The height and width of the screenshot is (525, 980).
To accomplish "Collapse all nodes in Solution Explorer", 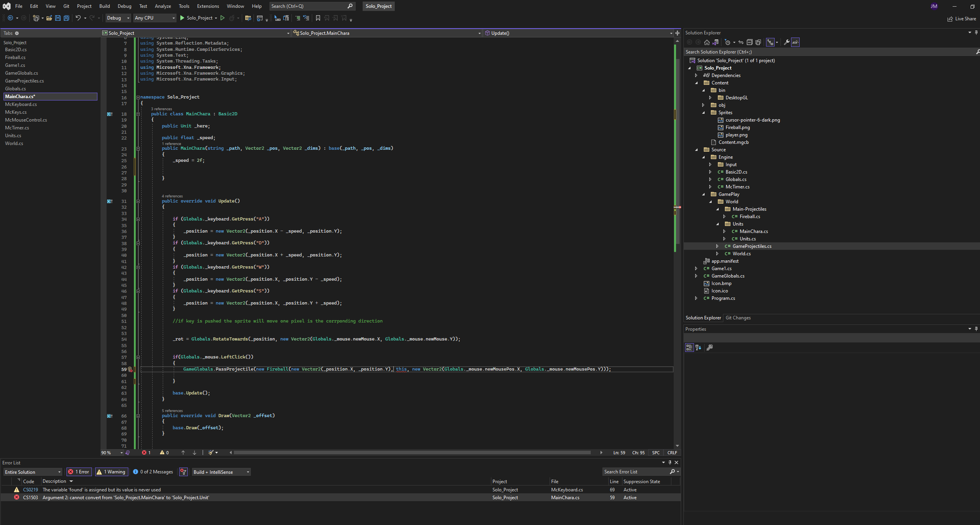I will [750, 42].
